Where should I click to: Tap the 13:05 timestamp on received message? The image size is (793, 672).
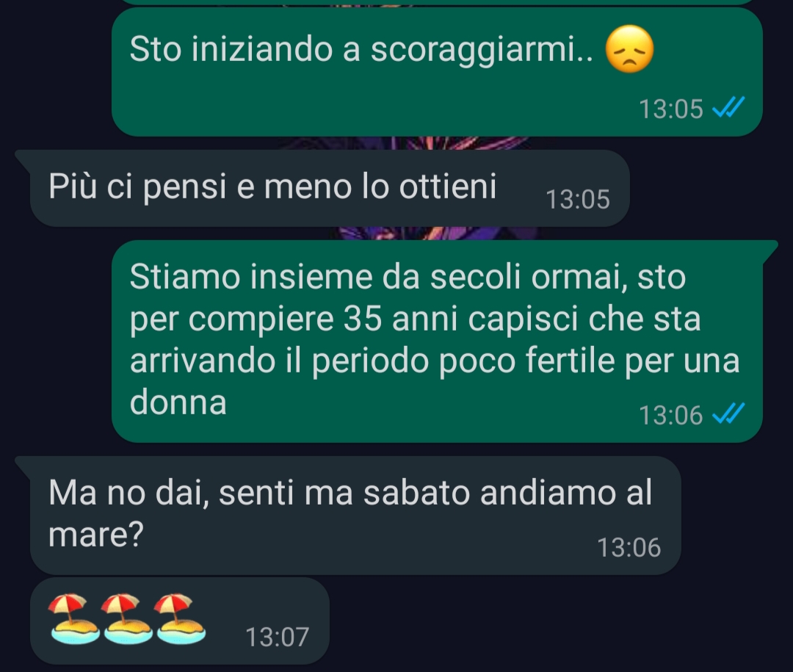pos(578,199)
